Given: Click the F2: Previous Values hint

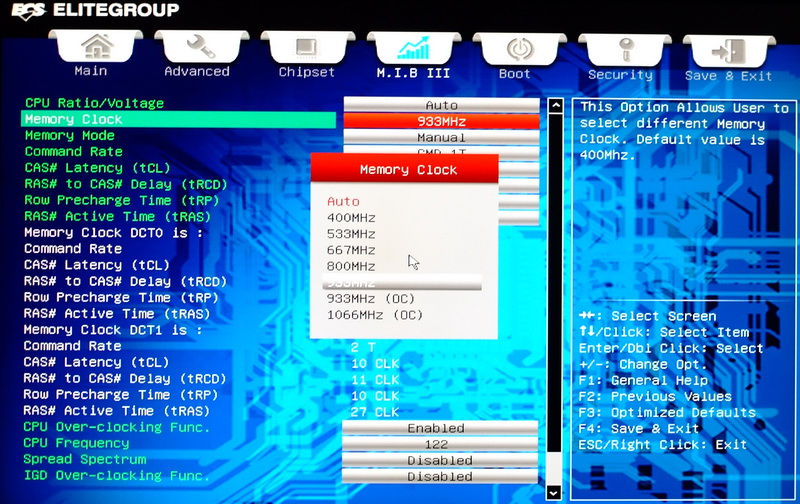Looking at the screenshot, I should pos(655,396).
